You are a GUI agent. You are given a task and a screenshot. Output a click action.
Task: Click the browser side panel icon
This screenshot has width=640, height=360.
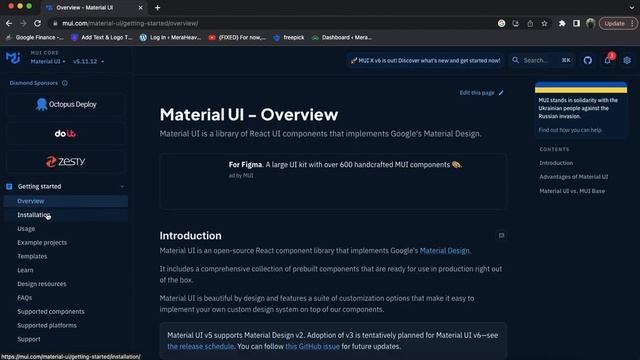point(576,23)
